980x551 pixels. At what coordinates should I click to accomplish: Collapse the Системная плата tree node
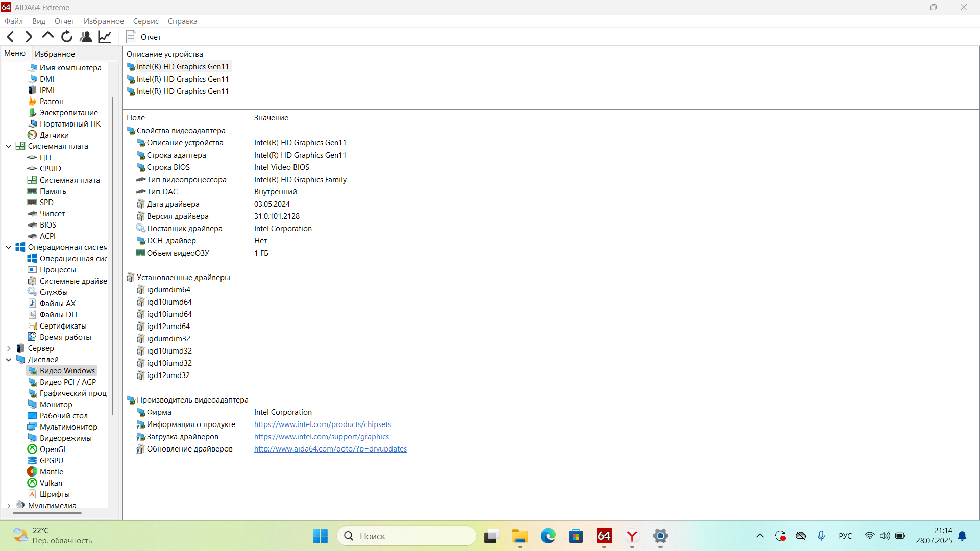pos(9,146)
